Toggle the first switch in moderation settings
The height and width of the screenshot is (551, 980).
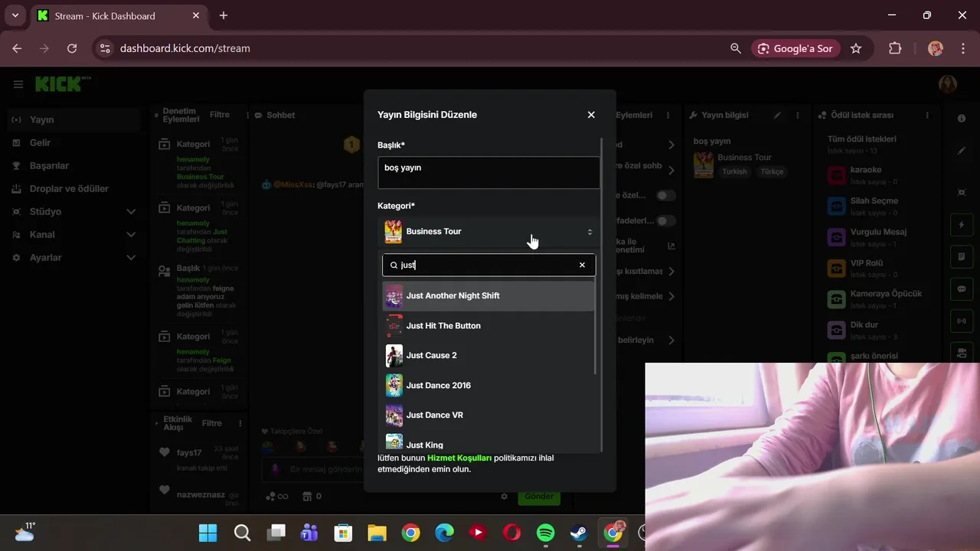[666, 196]
